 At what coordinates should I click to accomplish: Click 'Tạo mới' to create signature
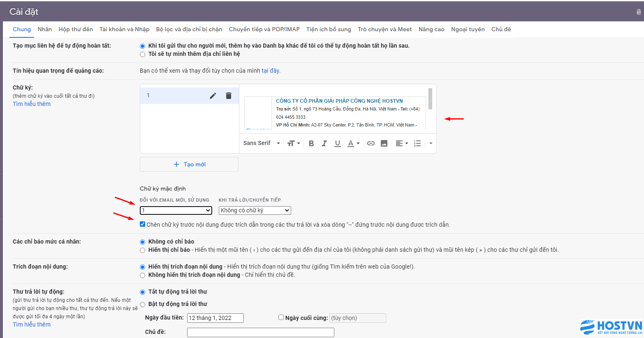pyautogui.click(x=189, y=164)
